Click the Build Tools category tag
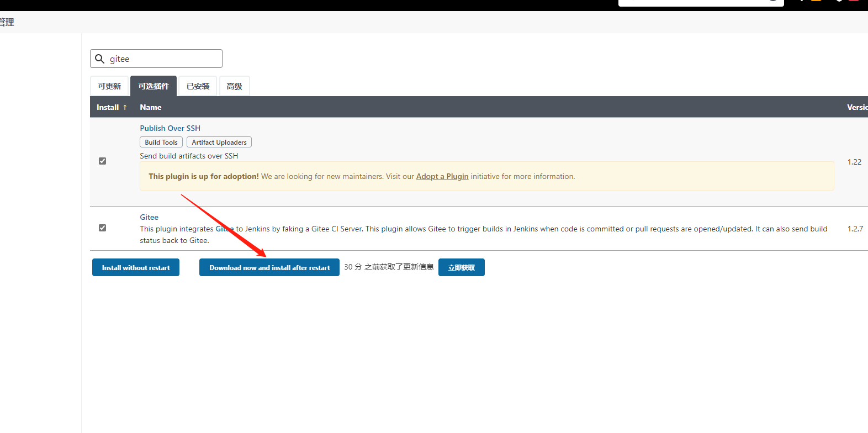Image resolution: width=868 pixels, height=433 pixels. (x=161, y=142)
